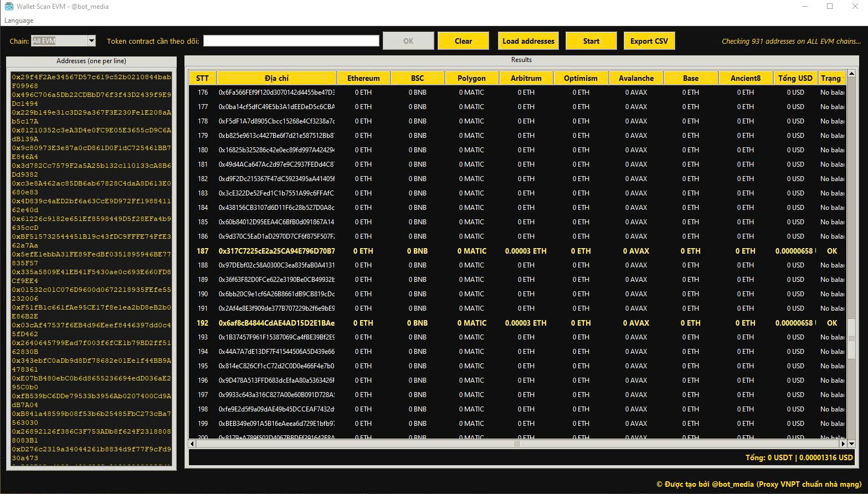Click the horizontal scrollbar left arrow

[x=192, y=444]
